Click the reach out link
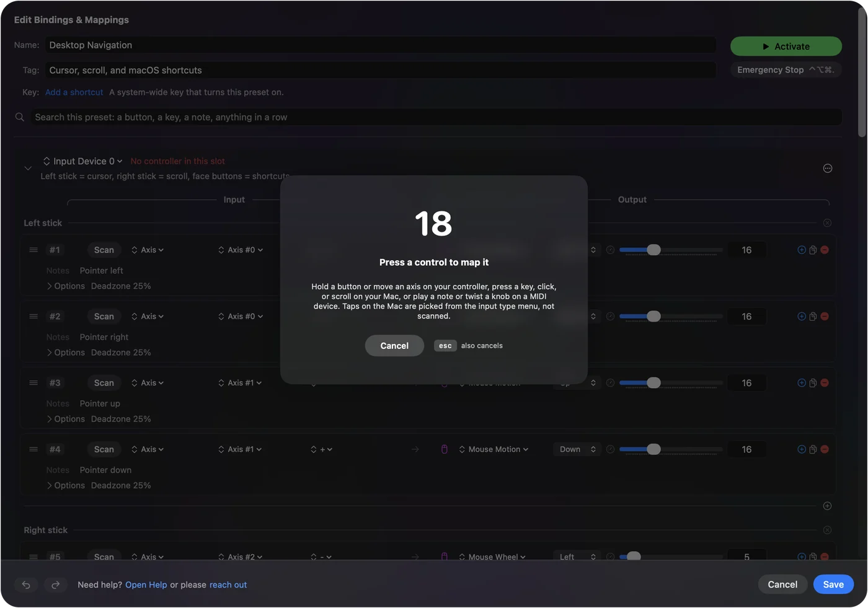The width and height of the screenshot is (868, 608). 228,585
